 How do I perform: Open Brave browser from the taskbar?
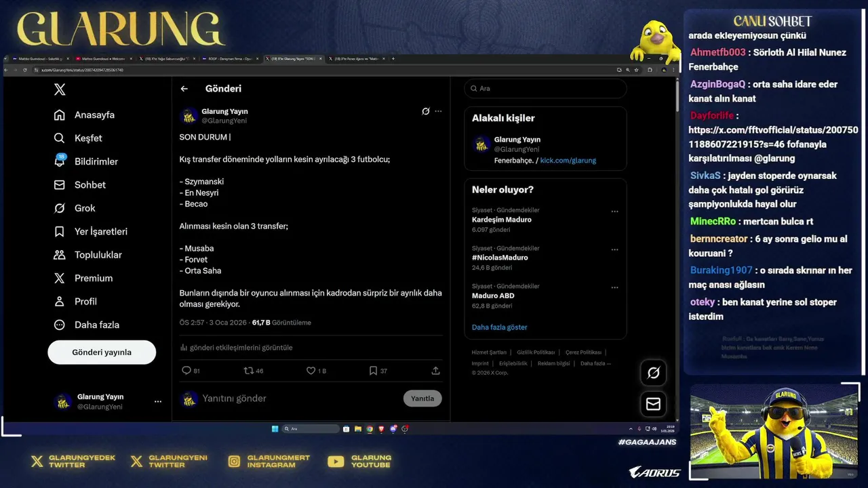tap(381, 428)
